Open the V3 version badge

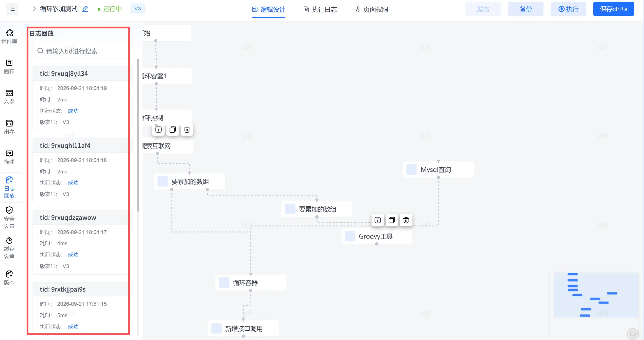pos(137,9)
